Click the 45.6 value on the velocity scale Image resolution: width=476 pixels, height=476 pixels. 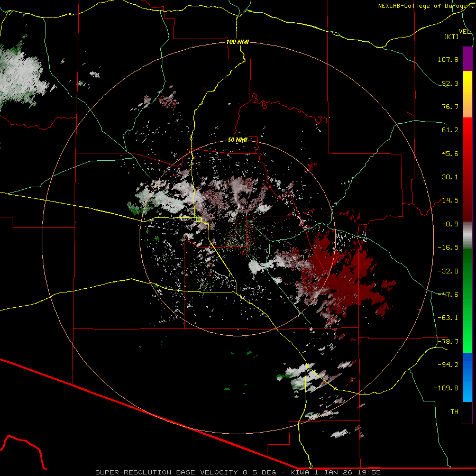(450, 153)
